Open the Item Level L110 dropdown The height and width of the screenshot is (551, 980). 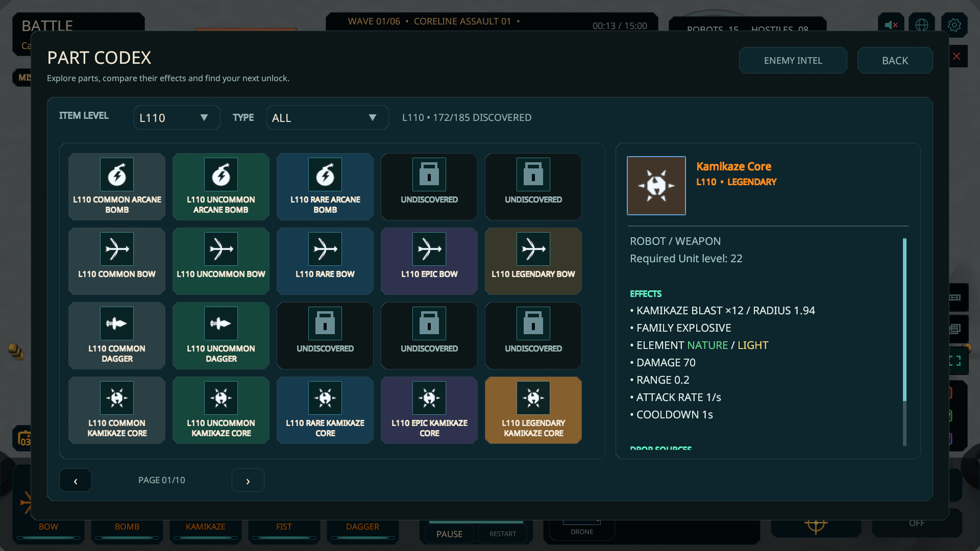pyautogui.click(x=177, y=117)
